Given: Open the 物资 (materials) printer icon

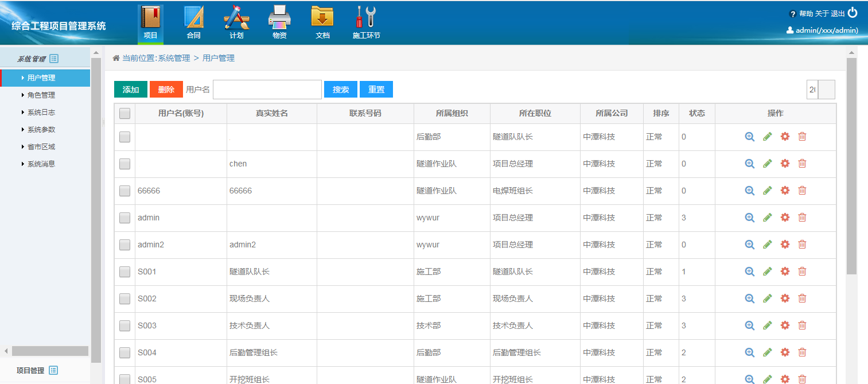Looking at the screenshot, I should point(279,17).
